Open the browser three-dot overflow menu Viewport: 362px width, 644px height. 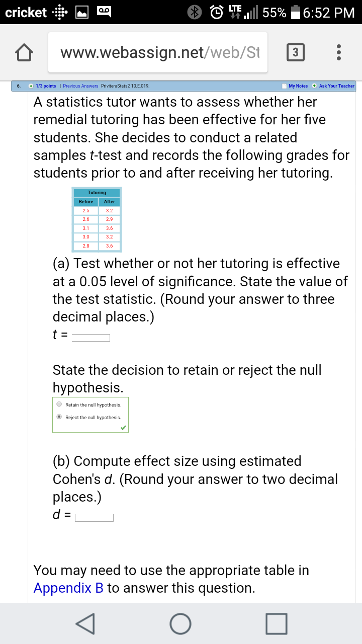339,52
